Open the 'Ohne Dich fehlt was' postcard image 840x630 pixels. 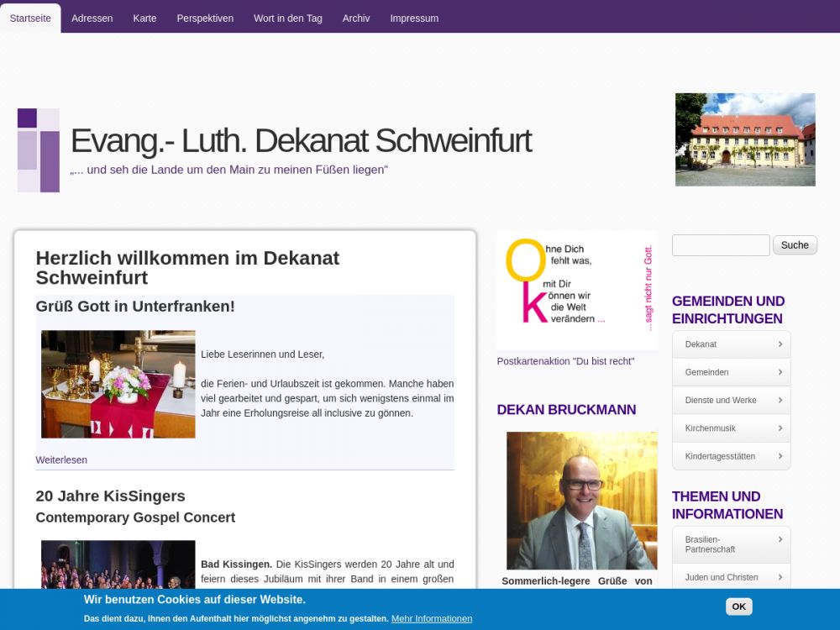pyautogui.click(x=577, y=290)
